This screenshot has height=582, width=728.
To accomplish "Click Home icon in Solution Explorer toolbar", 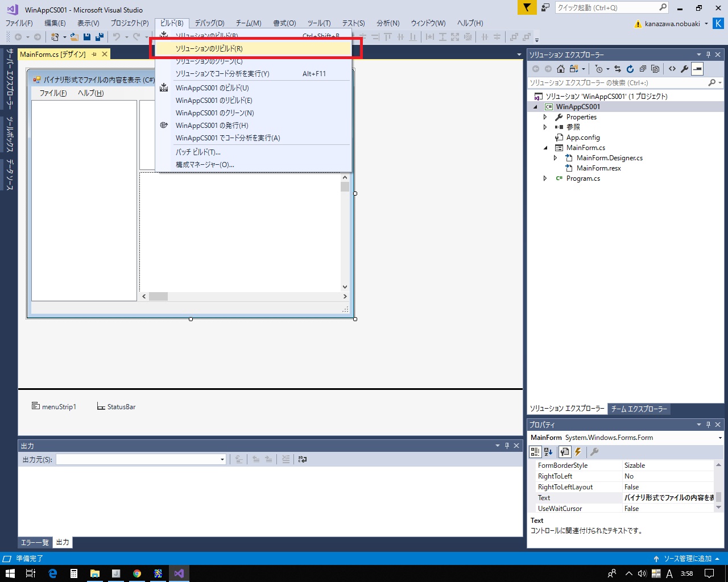I will [x=561, y=69].
